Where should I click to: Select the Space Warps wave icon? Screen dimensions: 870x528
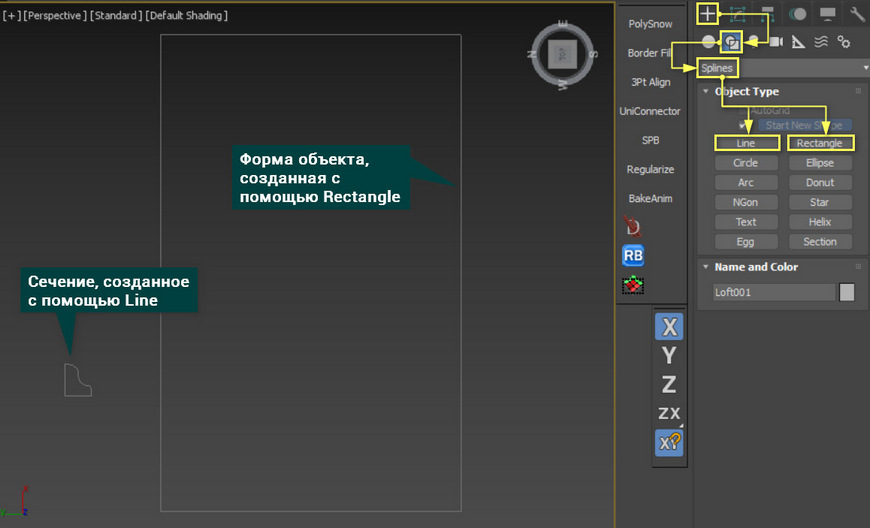coord(821,42)
